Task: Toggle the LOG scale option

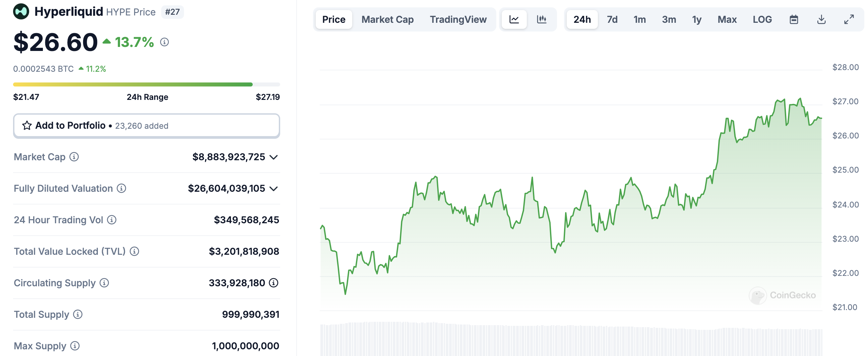Action: [x=762, y=19]
